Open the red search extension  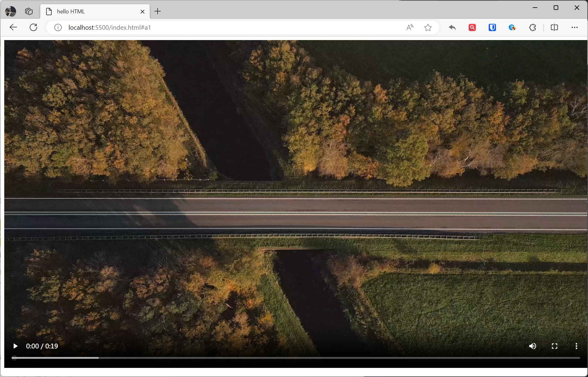pyautogui.click(x=472, y=28)
